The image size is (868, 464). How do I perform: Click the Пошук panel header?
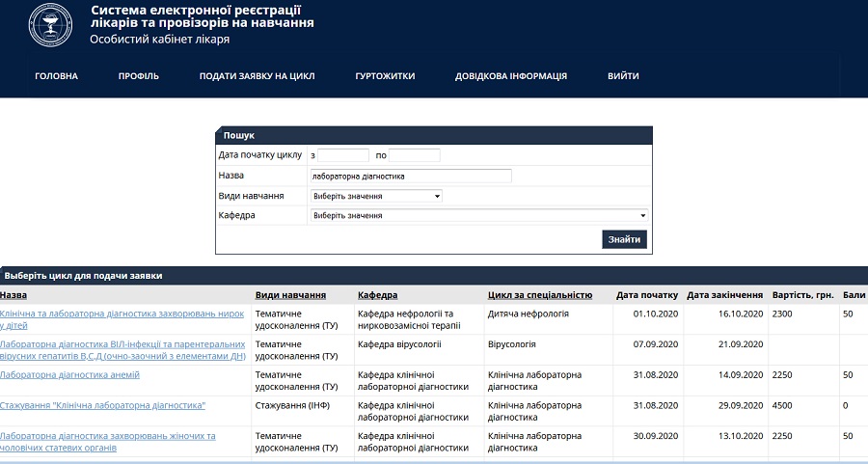coord(434,135)
